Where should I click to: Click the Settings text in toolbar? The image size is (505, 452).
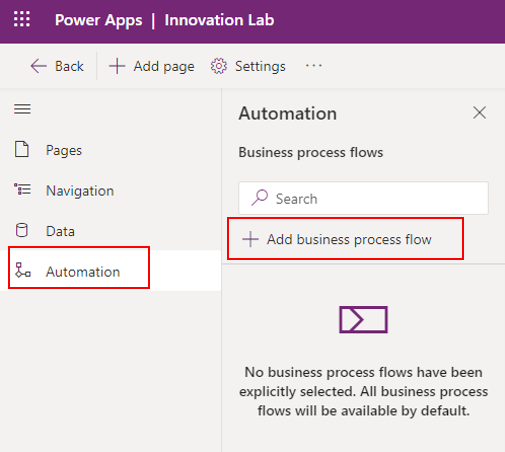pos(260,66)
